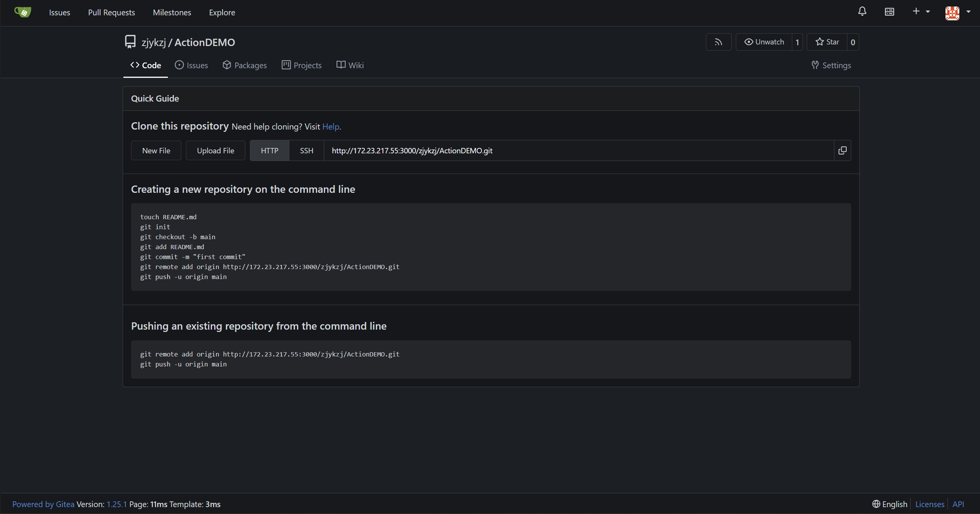Screen dimensions: 980x514
Task: Click the New File button
Action: tap(156, 151)
